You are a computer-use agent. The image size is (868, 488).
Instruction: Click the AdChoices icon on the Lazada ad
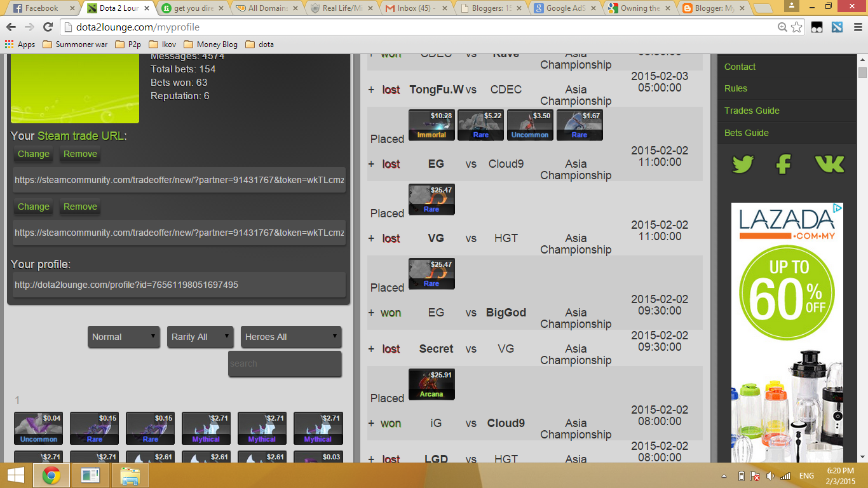(838, 207)
